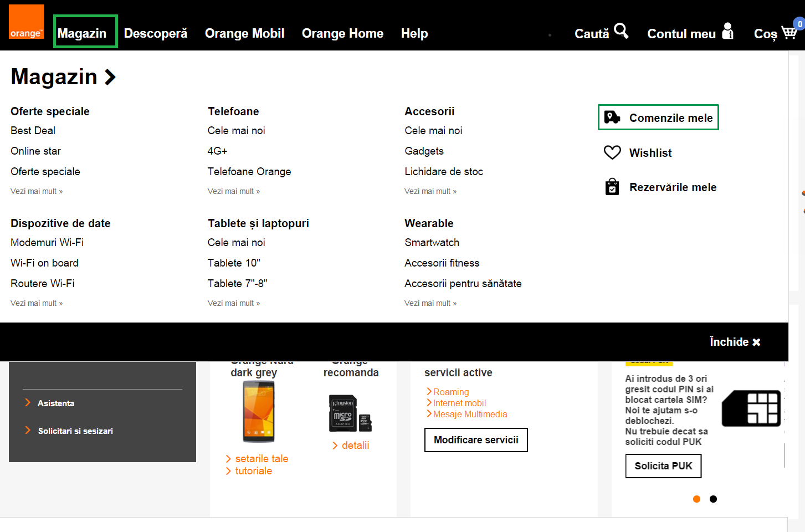Open Cele mai noi under Accesorii
This screenshot has width=805, height=532.
click(x=433, y=131)
